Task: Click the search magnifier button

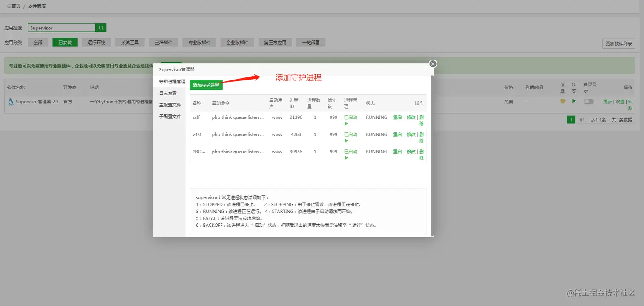Action: click(x=101, y=28)
